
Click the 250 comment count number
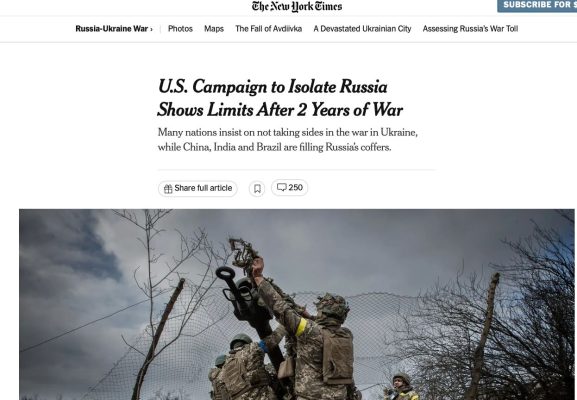[x=295, y=188]
